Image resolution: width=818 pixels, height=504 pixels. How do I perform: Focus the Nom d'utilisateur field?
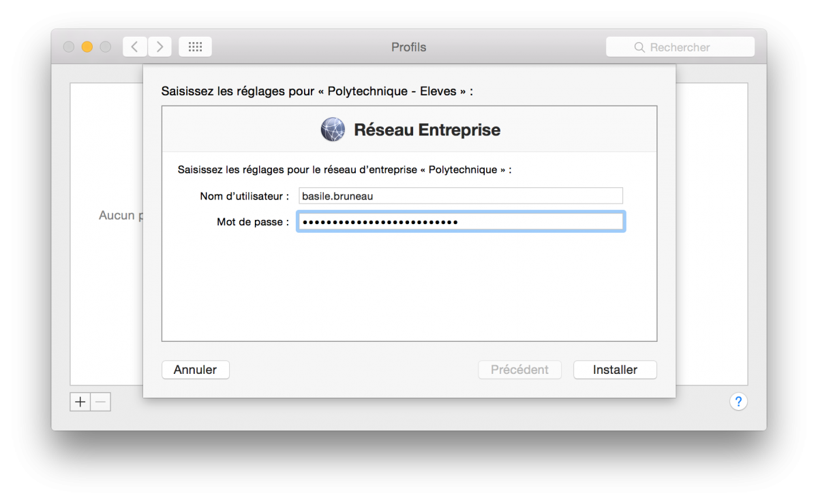click(461, 195)
